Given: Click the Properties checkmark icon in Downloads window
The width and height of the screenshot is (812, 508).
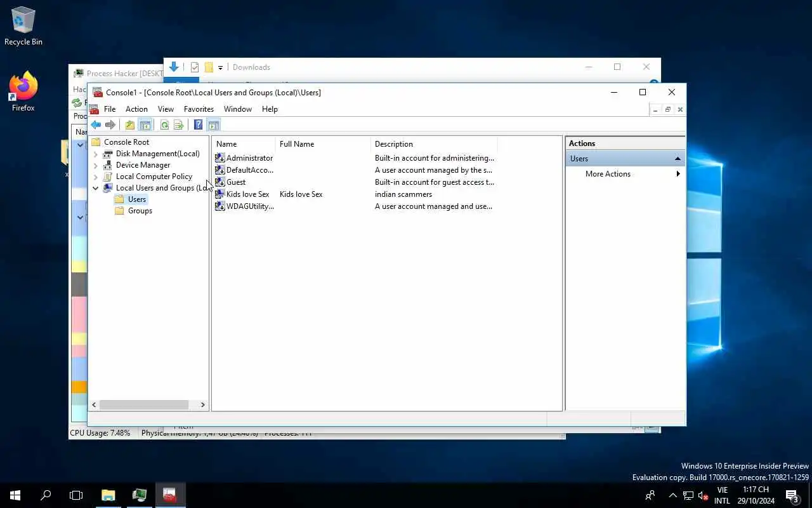Looking at the screenshot, I should [x=195, y=67].
